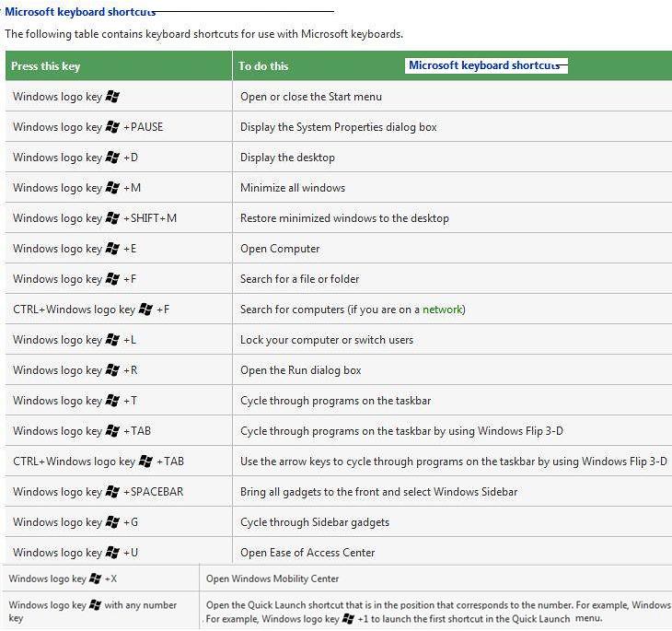Click the Windows logo icon in the Search for a file row
The image size is (672, 631).
[112, 279]
